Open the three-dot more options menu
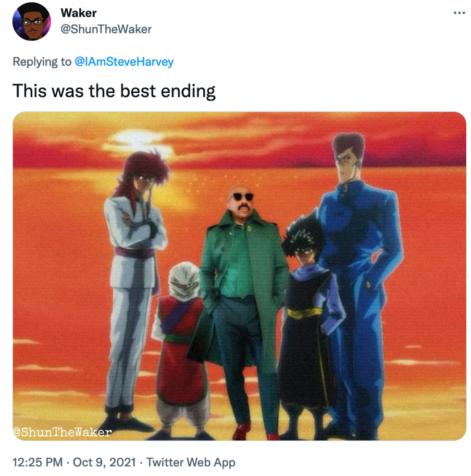This screenshot has width=471, height=476. tap(459, 13)
